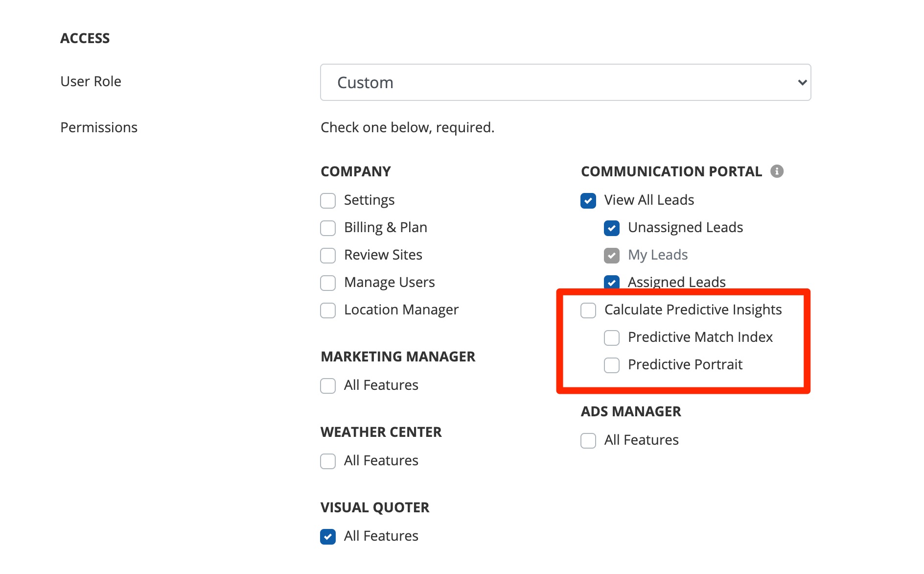
Task: Click the Communication Portal info icon
Action: pos(777,171)
